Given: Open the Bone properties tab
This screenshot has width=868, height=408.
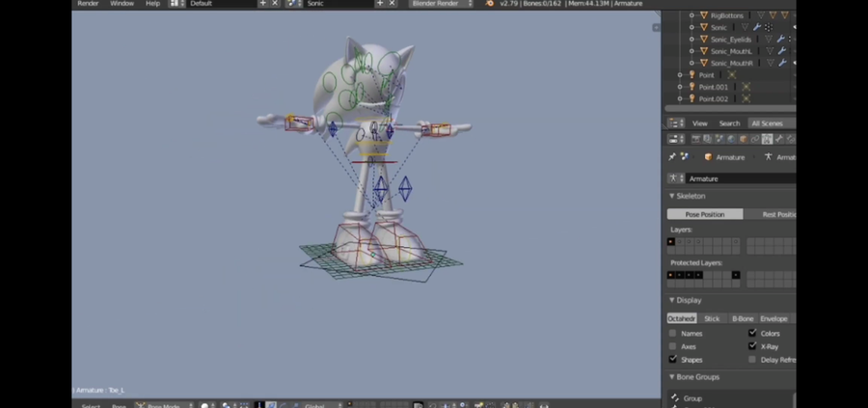Looking at the screenshot, I should point(779,139).
